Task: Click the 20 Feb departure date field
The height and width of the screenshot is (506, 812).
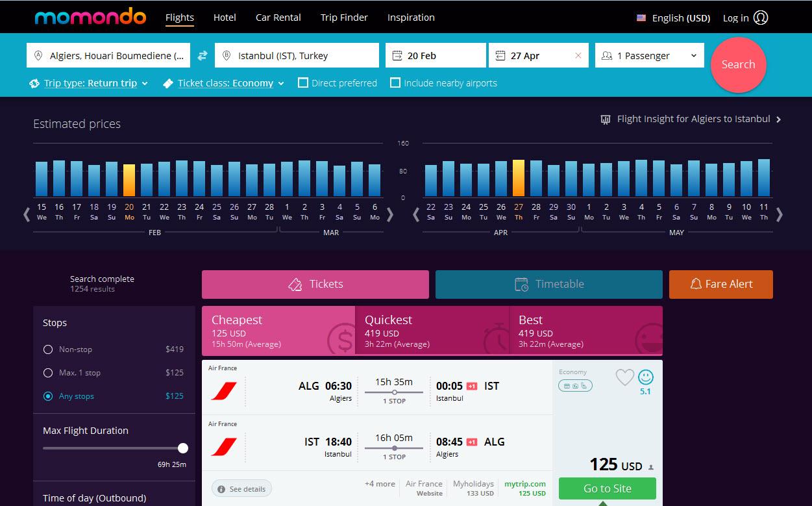Action: [x=436, y=56]
